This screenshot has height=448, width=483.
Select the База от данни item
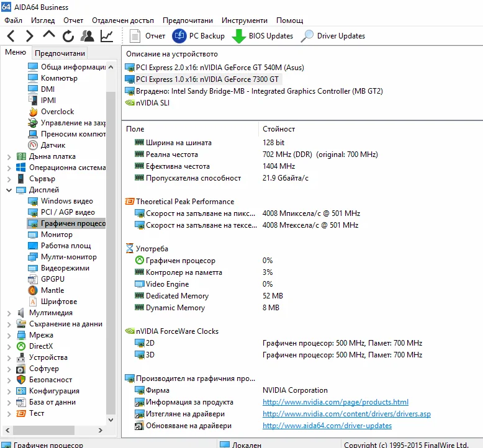coord(46,402)
